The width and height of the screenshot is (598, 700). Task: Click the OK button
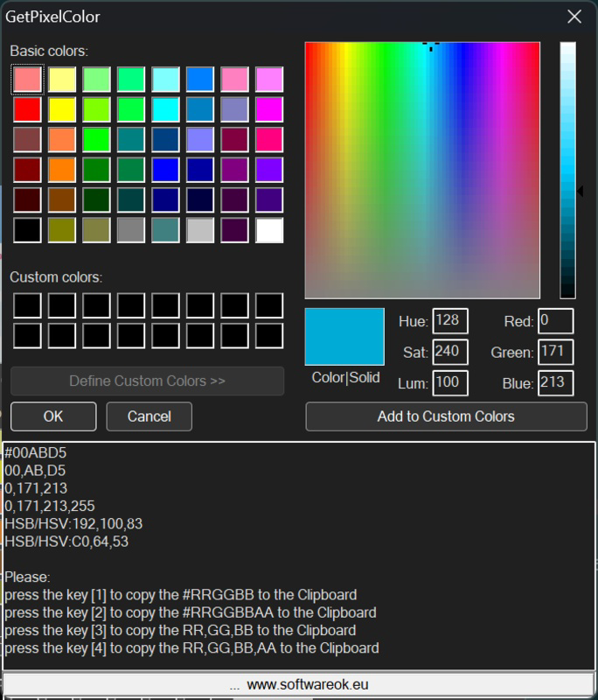(53, 416)
